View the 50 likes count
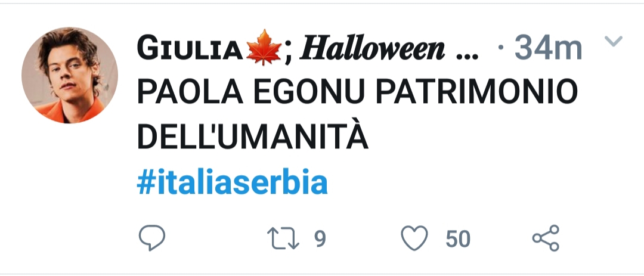The height and width of the screenshot is (276, 644). (x=458, y=238)
